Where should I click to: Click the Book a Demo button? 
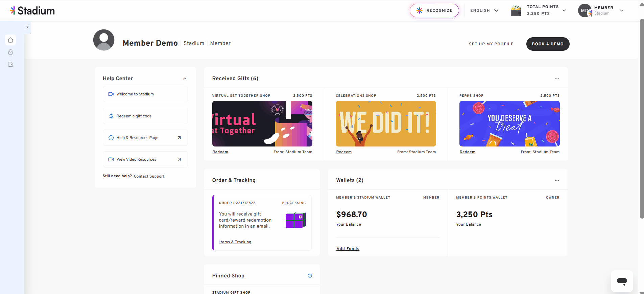548,44
